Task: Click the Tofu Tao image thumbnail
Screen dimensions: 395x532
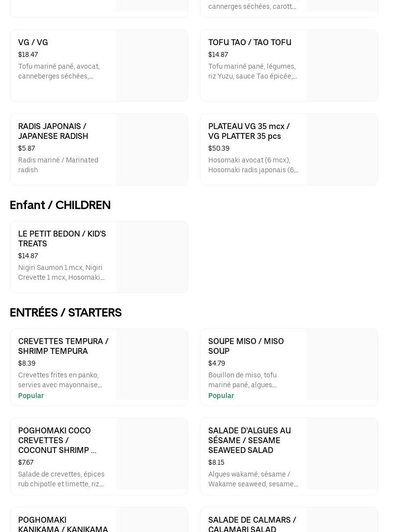Action: pyautogui.click(x=342, y=66)
